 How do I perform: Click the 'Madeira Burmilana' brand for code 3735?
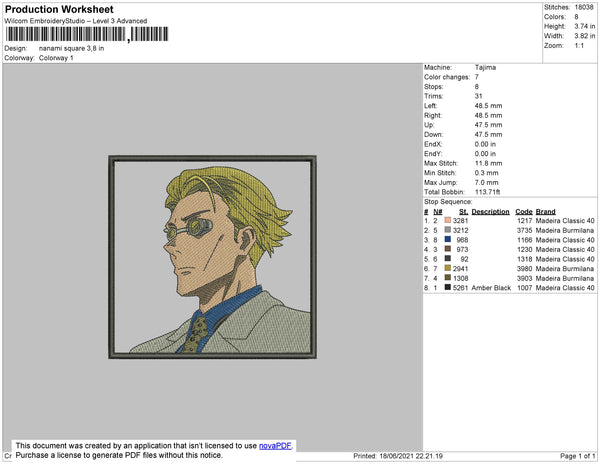[565, 230]
